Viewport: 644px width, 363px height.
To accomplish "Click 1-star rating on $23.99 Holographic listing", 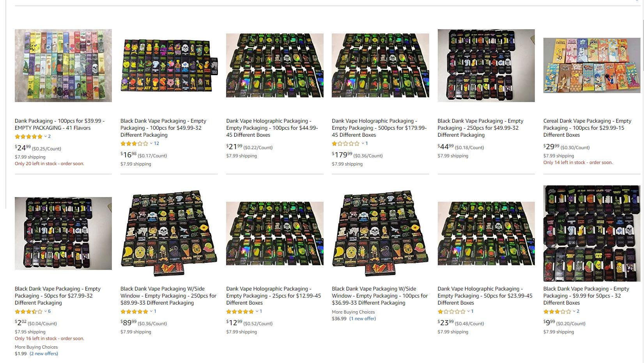I will coord(451,311).
